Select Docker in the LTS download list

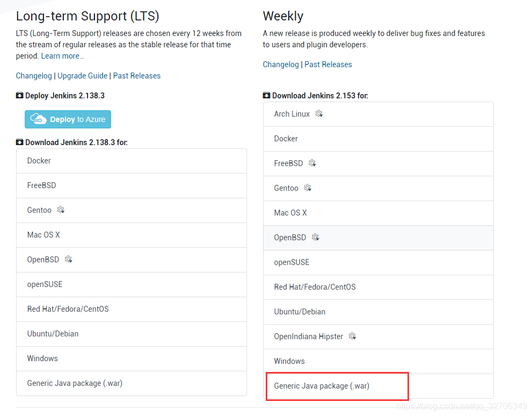pyautogui.click(x=132, y=161)
